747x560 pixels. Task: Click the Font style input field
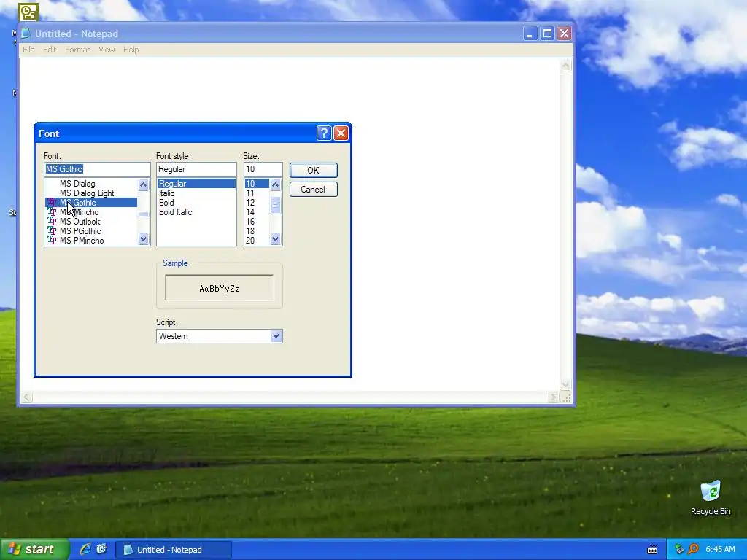196,169
